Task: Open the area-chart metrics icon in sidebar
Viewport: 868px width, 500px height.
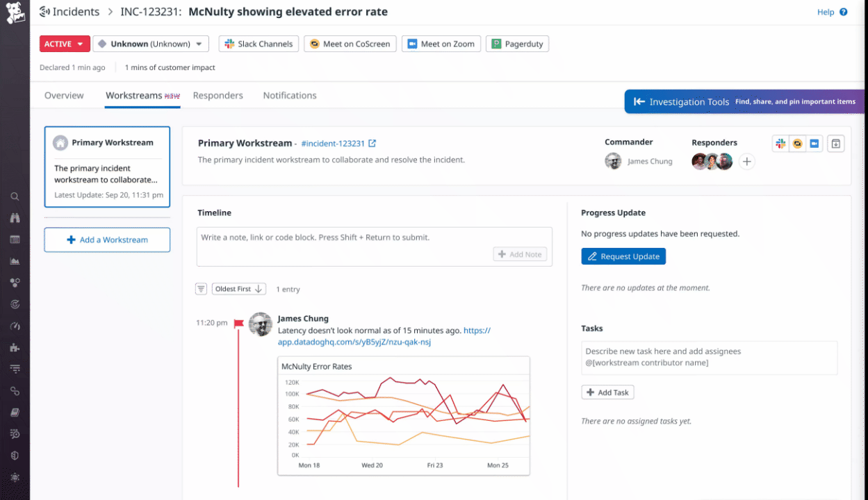Action: pos(15,261)
